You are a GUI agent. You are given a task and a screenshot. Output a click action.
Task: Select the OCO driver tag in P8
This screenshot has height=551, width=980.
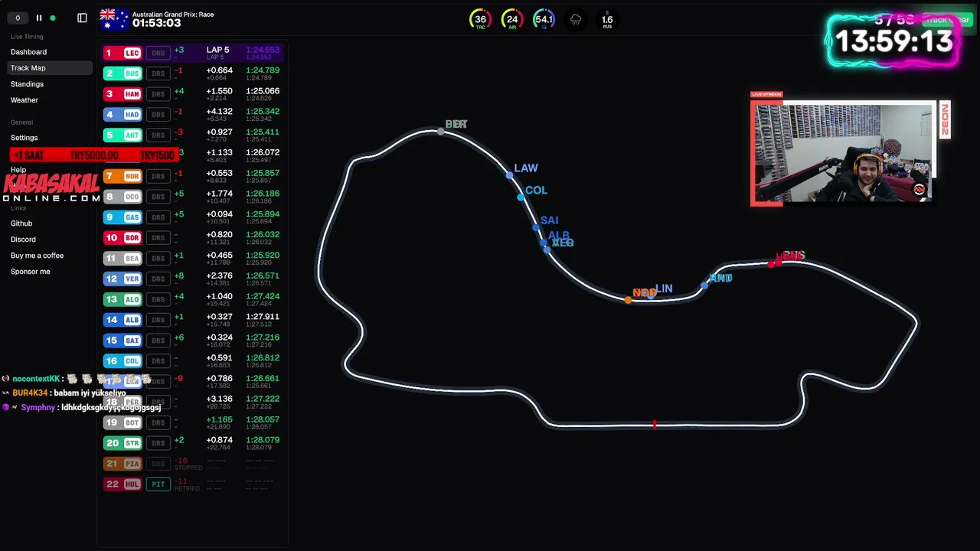122,197
